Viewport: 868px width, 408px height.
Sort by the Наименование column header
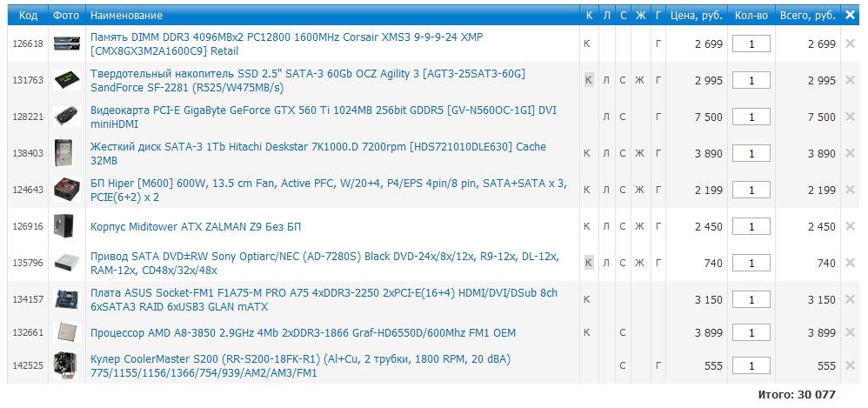(127, 16)
